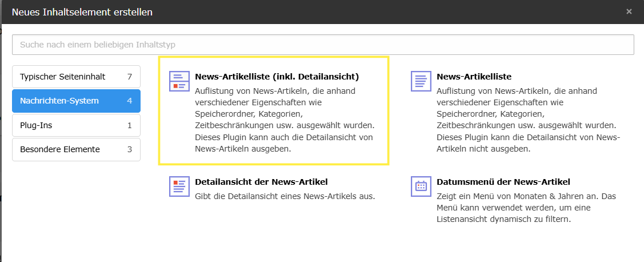Screen dimensions: 644x262
Task: Focus the content type search field
Action: 323,45
